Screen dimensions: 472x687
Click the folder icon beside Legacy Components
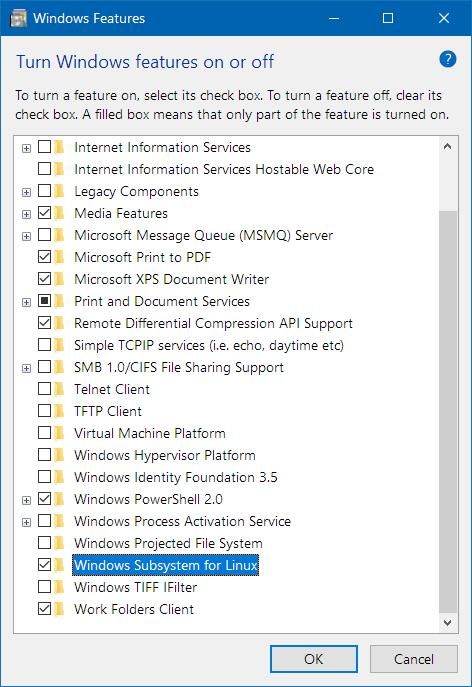59,191
